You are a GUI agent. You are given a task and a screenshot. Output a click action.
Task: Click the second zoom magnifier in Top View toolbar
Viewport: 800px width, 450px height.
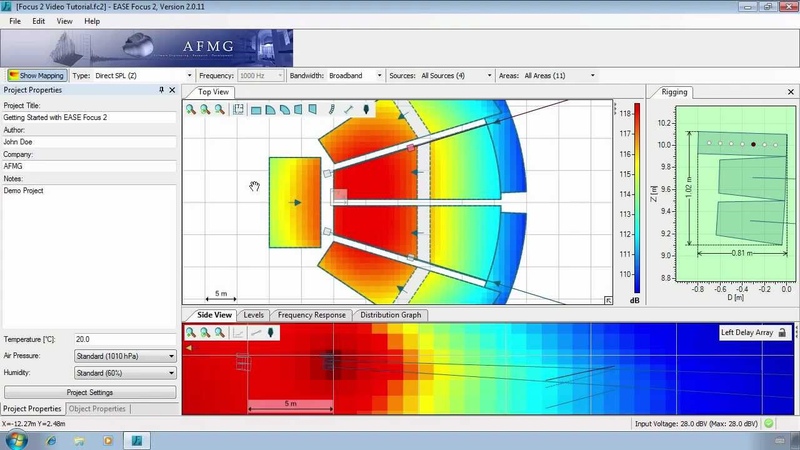(x=205, y=109)
